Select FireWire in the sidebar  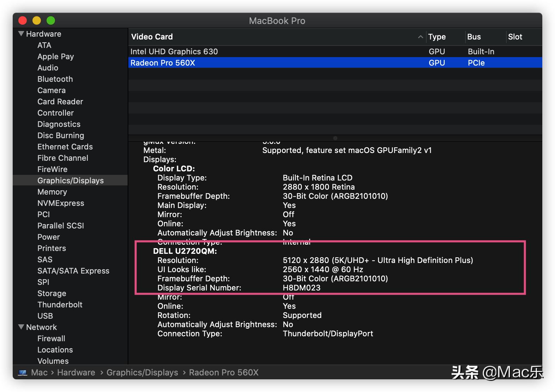click(x=53, y=169)
